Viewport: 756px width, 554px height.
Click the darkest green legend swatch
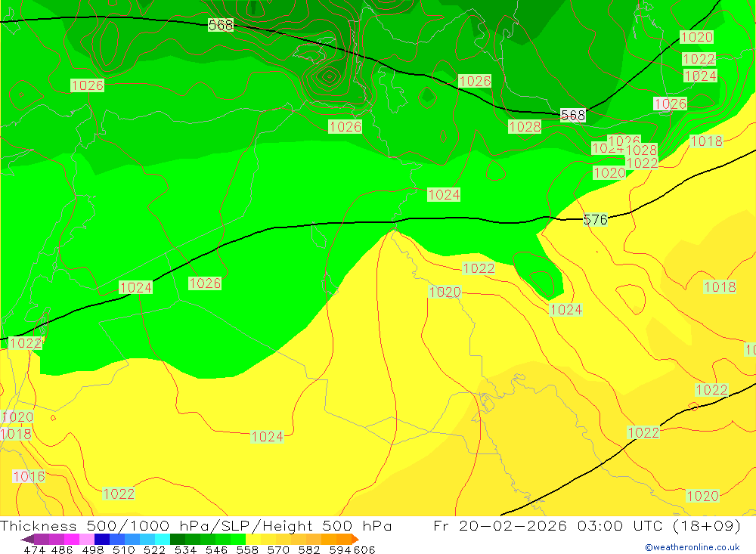(x=178, y=539)
